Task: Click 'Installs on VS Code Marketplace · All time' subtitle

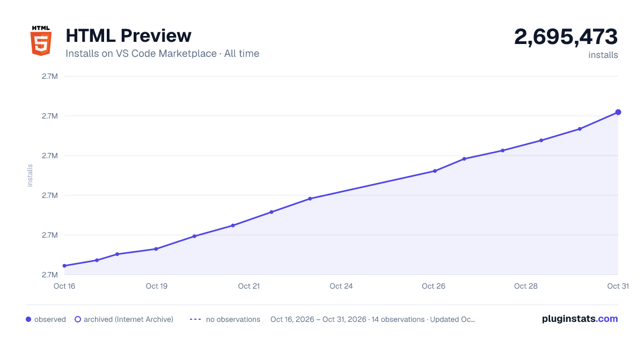Action: tap(162, 54)
